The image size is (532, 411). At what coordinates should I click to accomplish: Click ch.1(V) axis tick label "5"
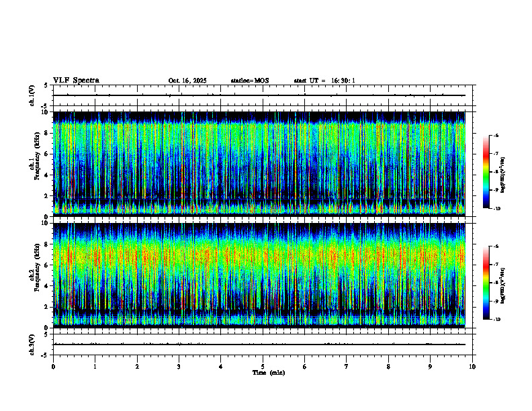point(47,85)
